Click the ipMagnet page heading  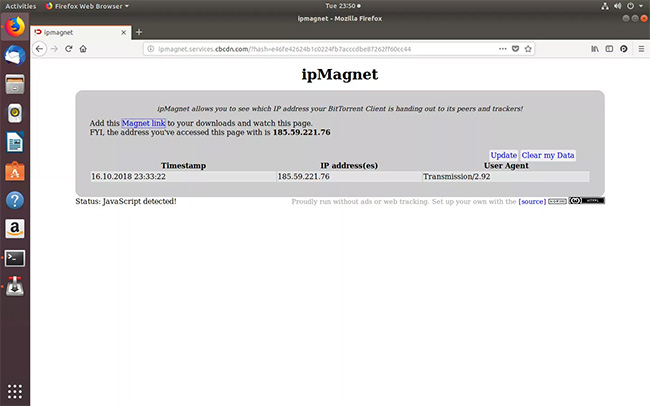click(x=340, y=75)
